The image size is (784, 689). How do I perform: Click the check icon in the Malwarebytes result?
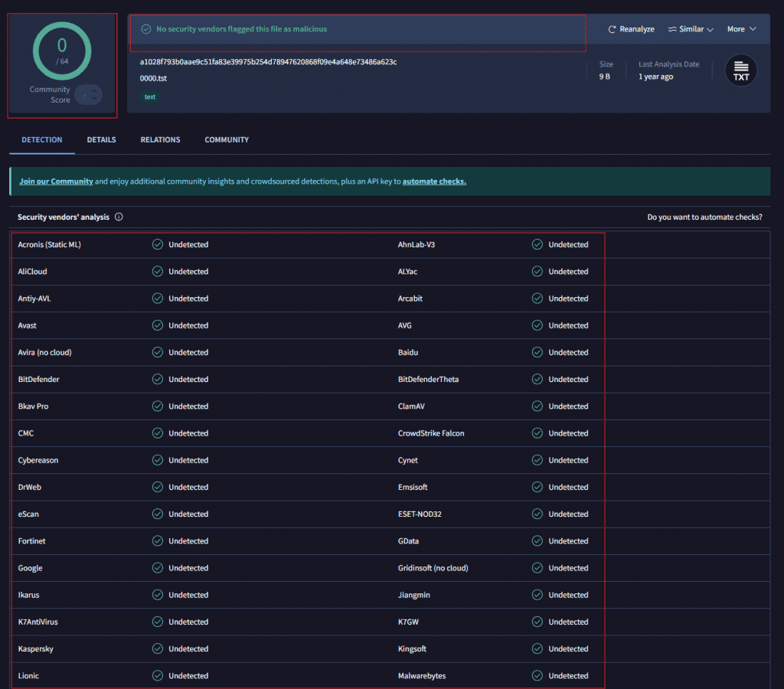coord(537,676)
